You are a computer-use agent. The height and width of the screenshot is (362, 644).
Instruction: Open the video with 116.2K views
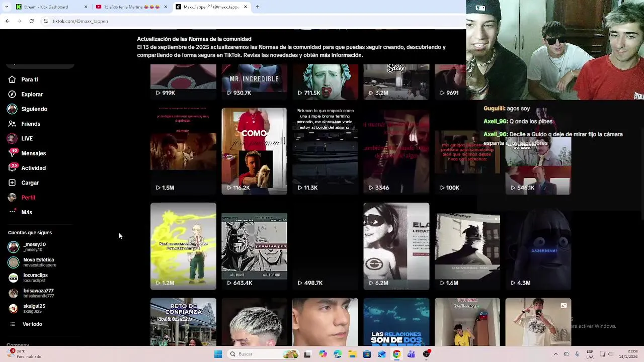254,151
